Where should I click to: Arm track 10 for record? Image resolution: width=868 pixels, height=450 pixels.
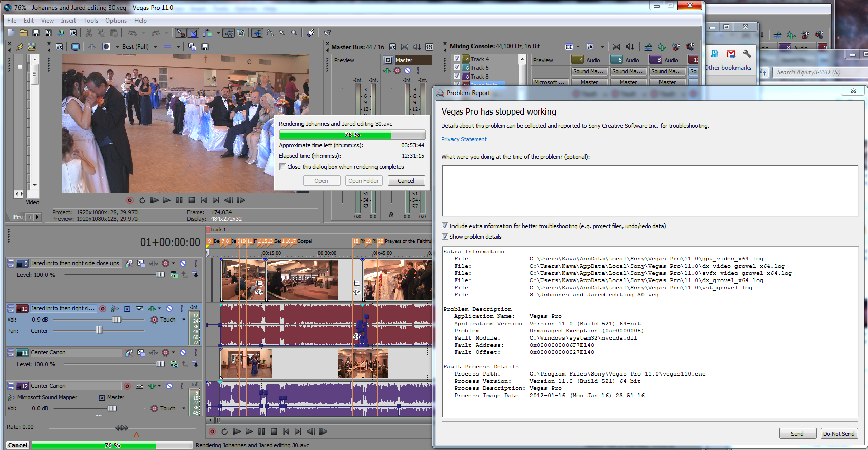coord(103,308)
